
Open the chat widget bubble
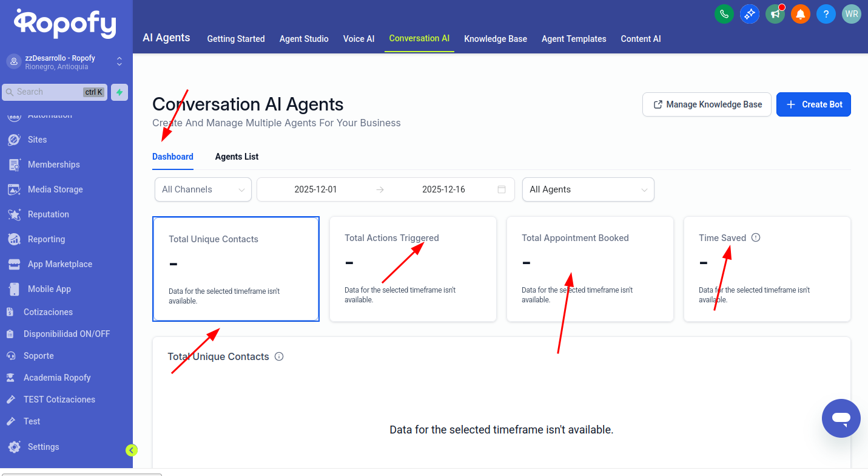(841, 418)
